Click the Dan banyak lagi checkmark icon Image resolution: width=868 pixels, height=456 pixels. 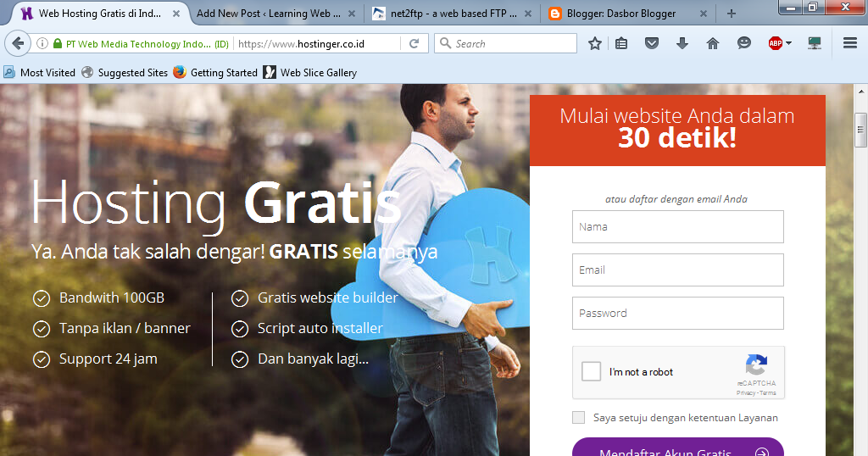tap(240, 359)
